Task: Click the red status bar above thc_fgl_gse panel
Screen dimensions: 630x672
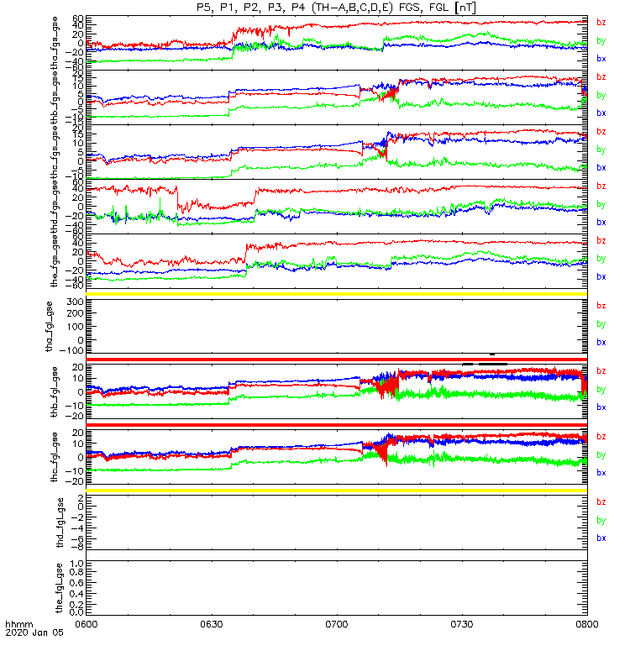Action: click(337, 425)
